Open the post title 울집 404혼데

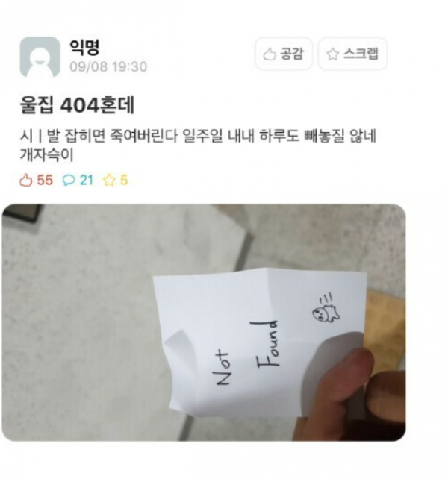click(x=77, y=105)
